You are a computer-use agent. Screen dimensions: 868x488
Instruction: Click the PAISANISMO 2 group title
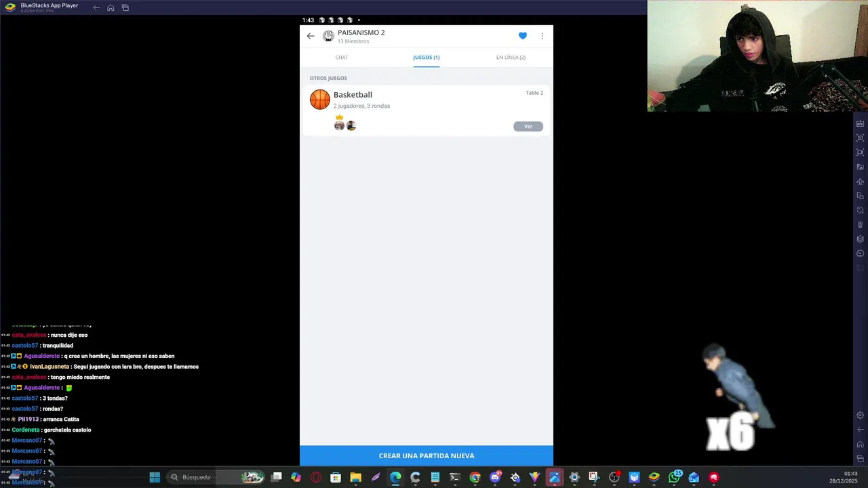click(x=361, y=33)
